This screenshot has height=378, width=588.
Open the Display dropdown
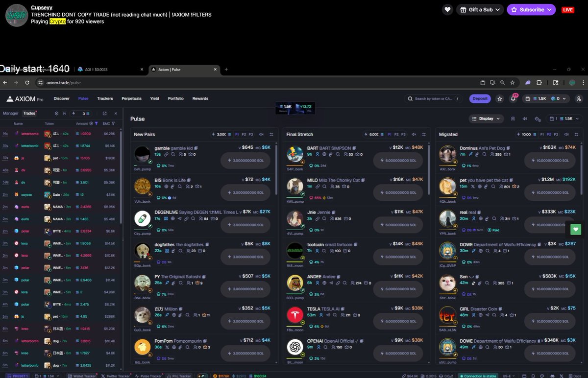pyautogui.click(x=487, y=118)
